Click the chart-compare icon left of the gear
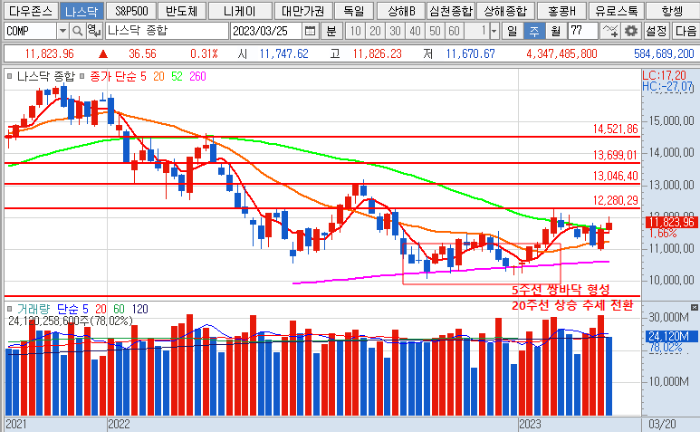 tap(610, 31)
